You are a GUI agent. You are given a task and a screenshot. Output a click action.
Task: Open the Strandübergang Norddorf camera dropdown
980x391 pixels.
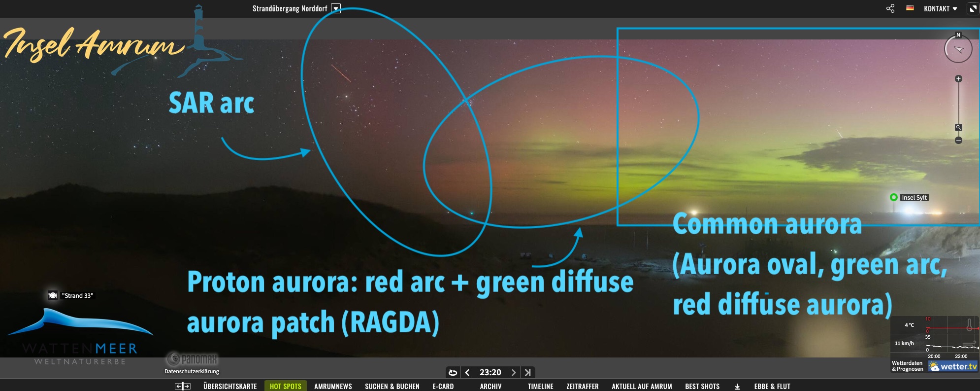click(x=336, y=8)
